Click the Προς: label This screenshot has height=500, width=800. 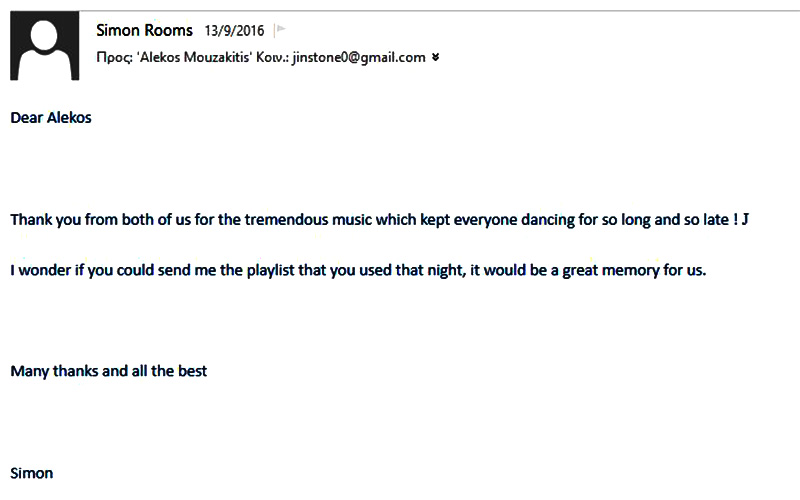pyautogui.click(x=114, y=58)
